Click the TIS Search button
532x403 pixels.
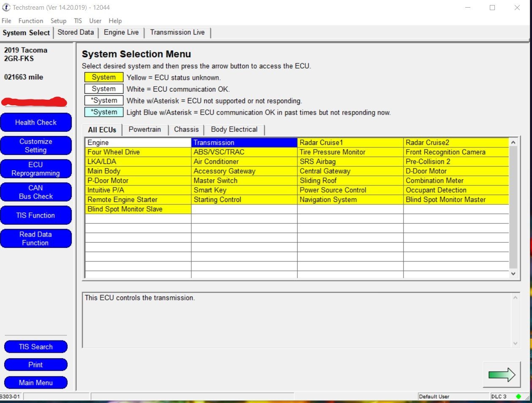click(x=36, y=347)
